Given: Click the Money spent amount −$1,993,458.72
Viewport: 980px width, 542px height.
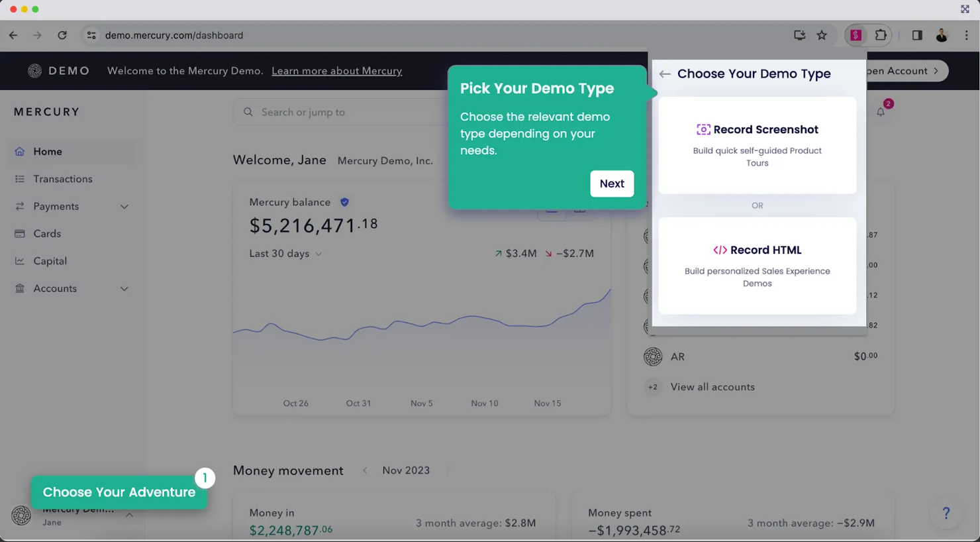Looking at the screenshot, I should click(x=634, y=530).
